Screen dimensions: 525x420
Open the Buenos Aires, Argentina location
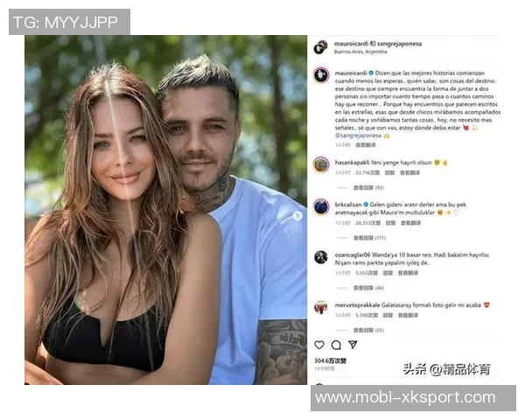point(360,52)
